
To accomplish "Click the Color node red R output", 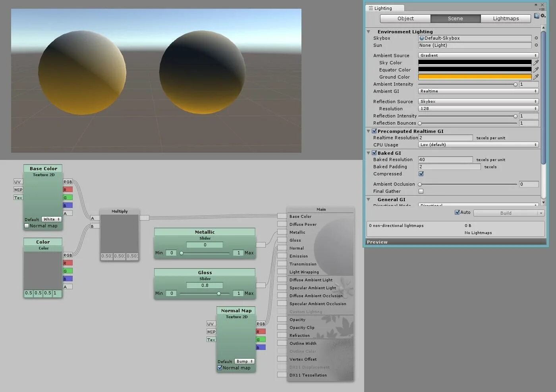I will tap(68, 263).
